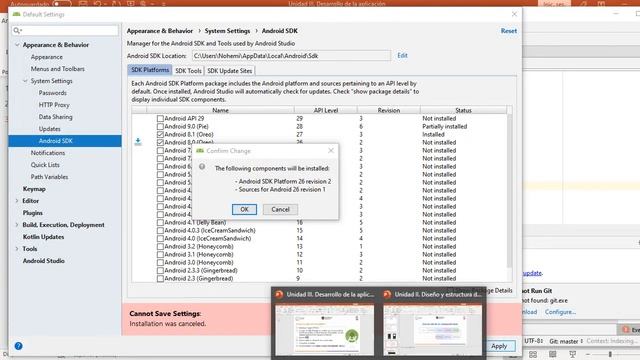Select Notifications in settings tree
Image resolution: width=640 pixels, height=360 pixels.
(x=48, y=153)
